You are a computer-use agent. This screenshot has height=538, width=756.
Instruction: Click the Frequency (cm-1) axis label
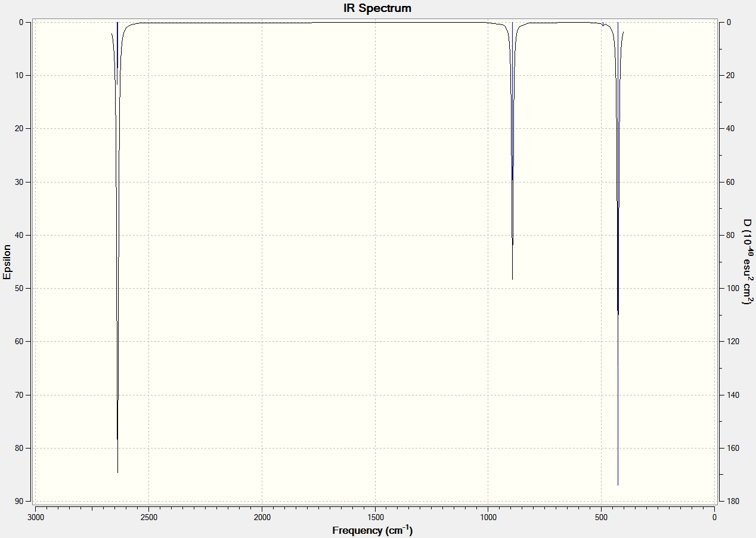tap(372, 530)
